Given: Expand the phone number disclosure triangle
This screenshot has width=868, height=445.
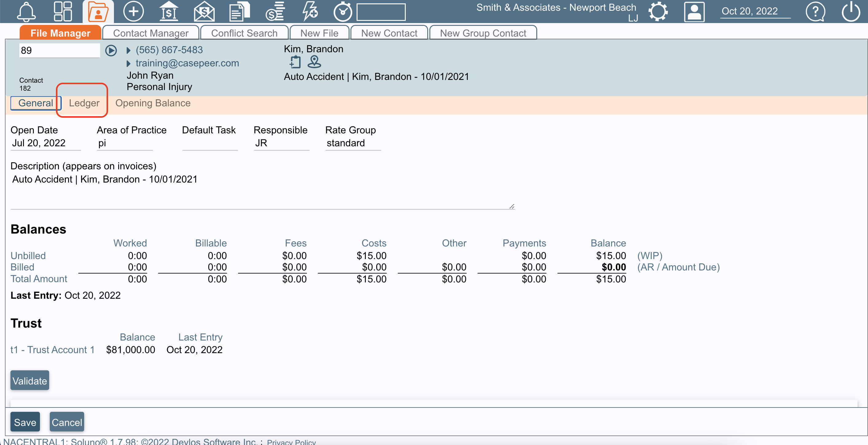Looking at the screenshot, I should pos(128,51).
